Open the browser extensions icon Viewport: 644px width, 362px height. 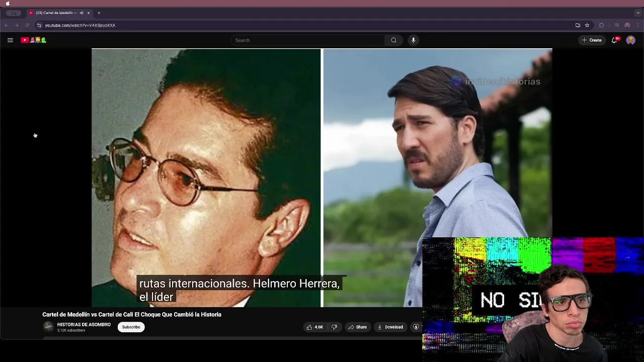pyautogui.click(x=602, y=25)
